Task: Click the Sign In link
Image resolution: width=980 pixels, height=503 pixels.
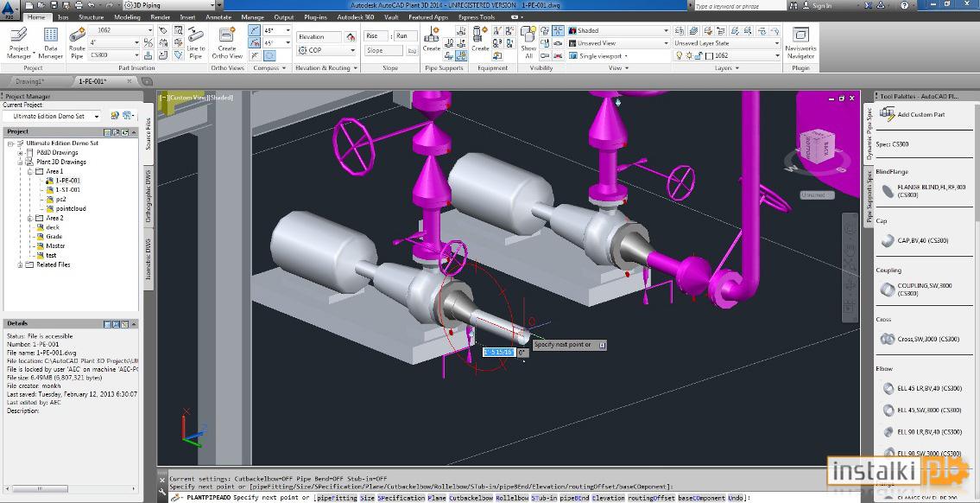Action: coord(820,6)
